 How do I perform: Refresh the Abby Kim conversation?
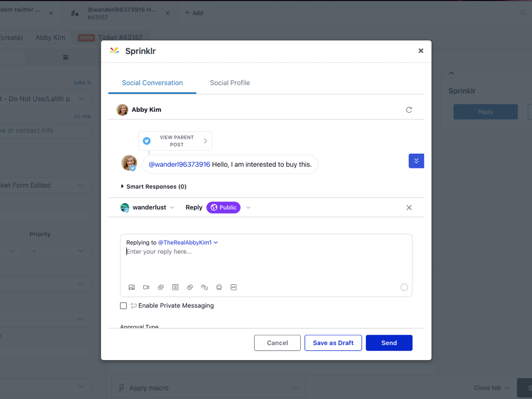click(409, 110)
